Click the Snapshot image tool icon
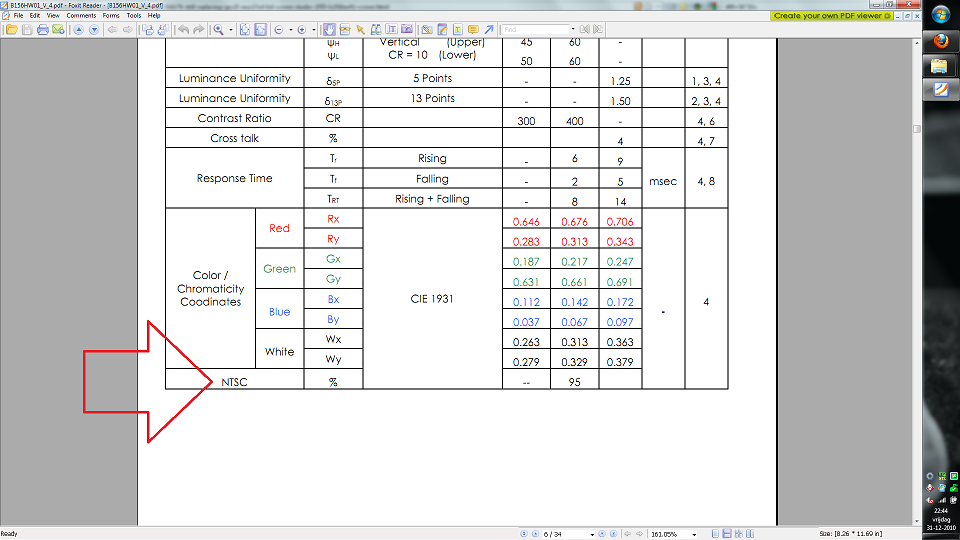The width and height of the screenshot is (960, 540). (x=407, y=29)
